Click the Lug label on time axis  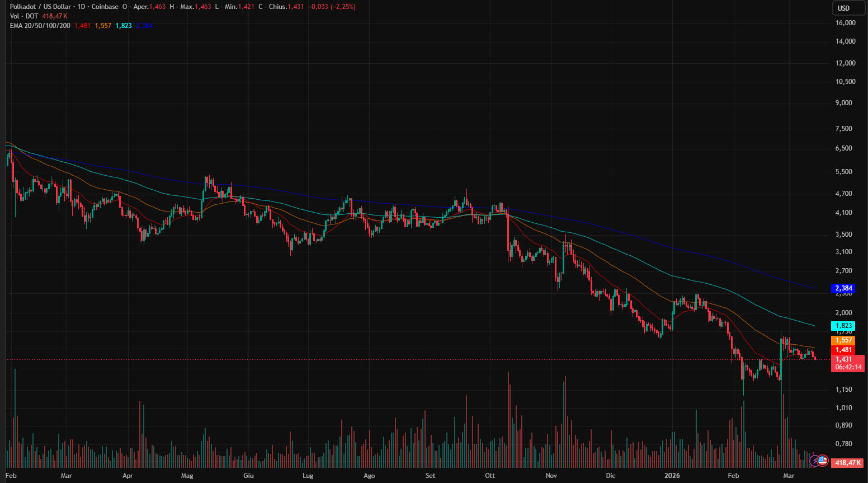point(308,476)
